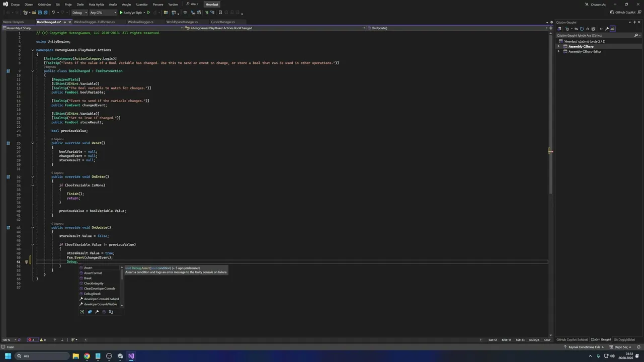The image size is (644, 362).
Task: Click the GitHub Copilot icon button
Action: 622,13
